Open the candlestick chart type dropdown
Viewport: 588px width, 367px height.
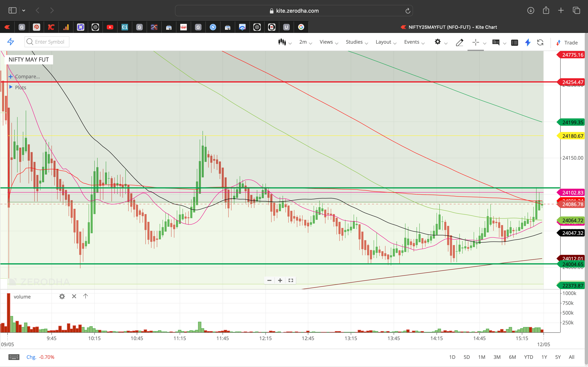coord(282,42)
